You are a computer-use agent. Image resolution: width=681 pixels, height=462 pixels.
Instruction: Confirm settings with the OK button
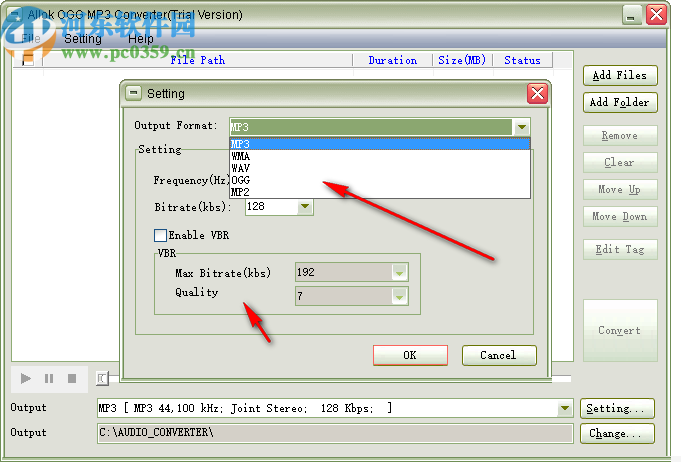point(410,355)
